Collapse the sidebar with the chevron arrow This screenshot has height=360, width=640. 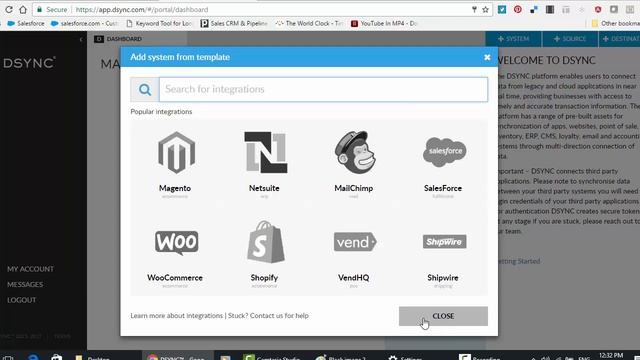tap(81, 39)
